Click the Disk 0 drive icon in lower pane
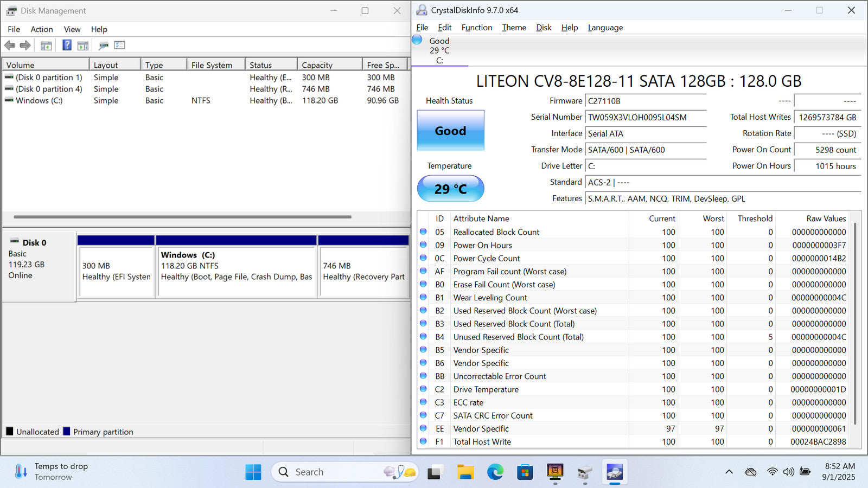868x488 pixels. point(14,241)
